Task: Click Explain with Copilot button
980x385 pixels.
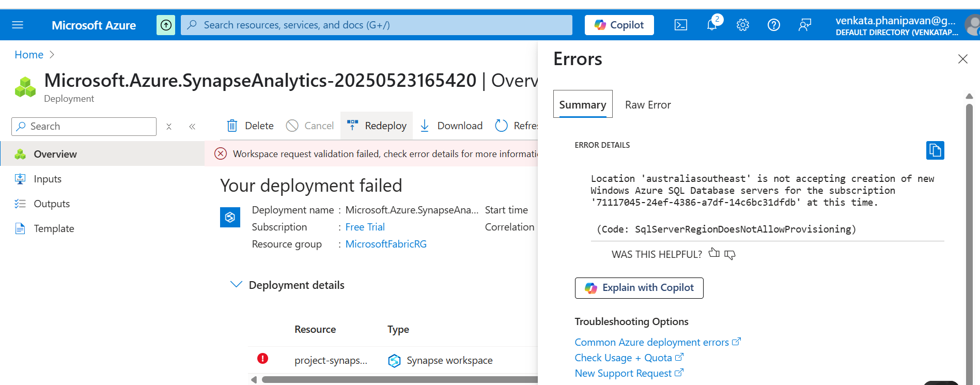Action: click(639, 288)
